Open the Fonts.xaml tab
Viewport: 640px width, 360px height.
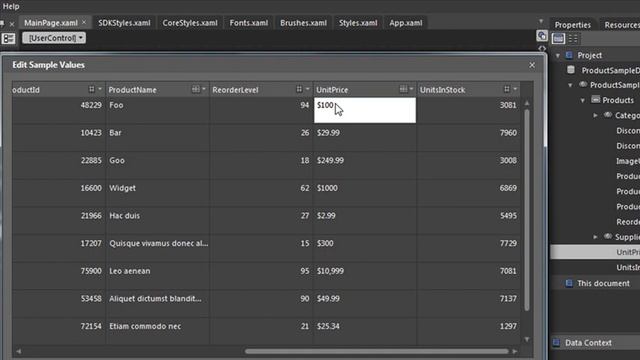click(249, 23)
